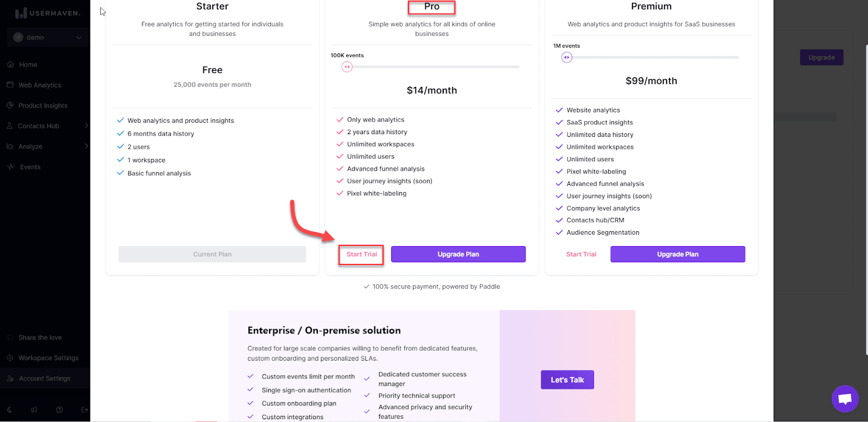Open Web Analytics in sidebar

40,85
